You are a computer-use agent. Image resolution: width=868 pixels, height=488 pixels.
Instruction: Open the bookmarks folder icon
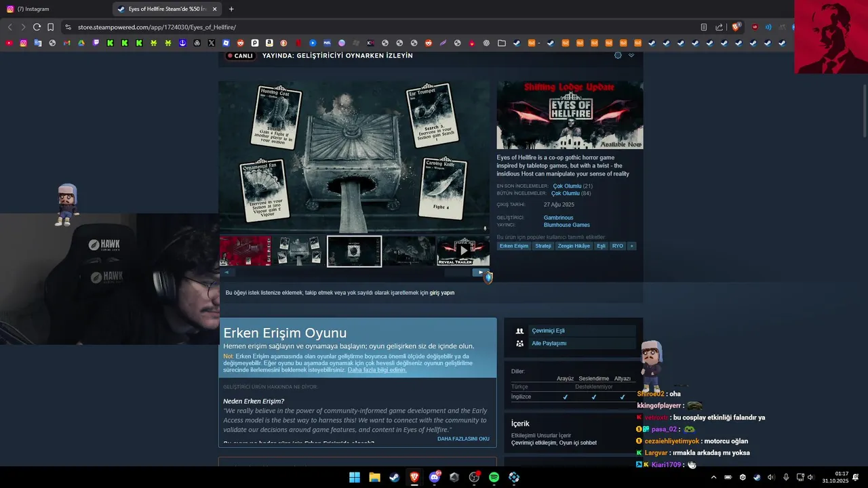(x=501, y=43)
